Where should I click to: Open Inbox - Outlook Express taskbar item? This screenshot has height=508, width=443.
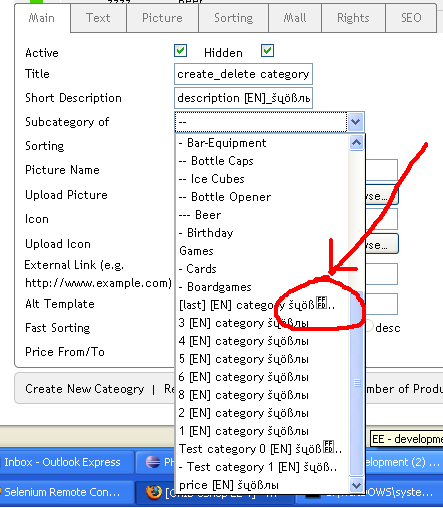(x=67, y=462)
